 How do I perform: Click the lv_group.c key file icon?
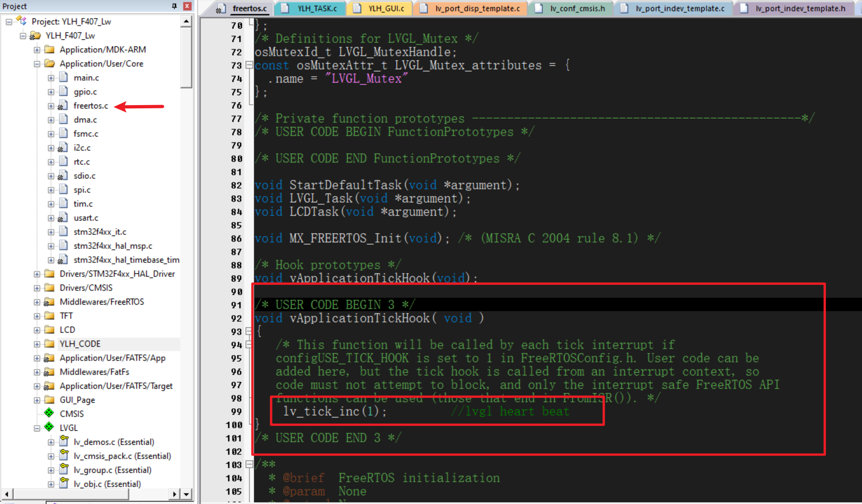(64, 469)
